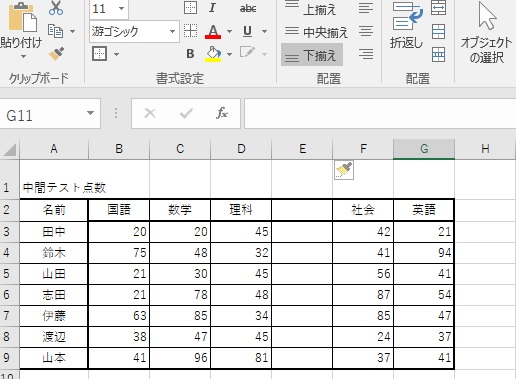The image size is (516, 379).
Task: Click the borders button left of bold
Action: coord(99,53)
